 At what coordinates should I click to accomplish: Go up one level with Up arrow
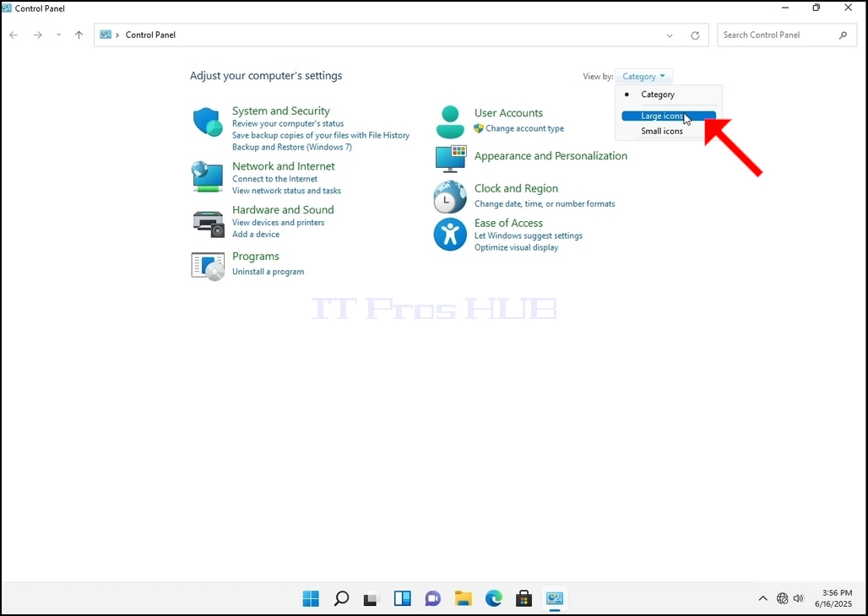pos(79,35)
